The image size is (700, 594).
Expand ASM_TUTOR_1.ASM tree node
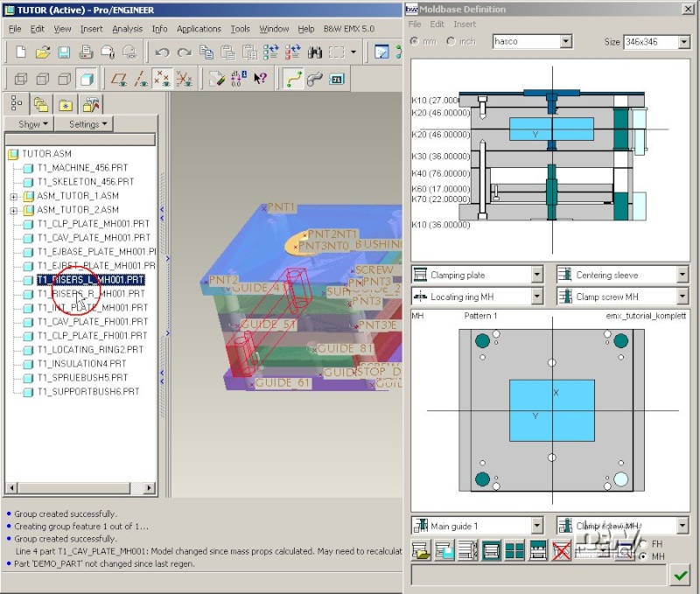[14, 196]
